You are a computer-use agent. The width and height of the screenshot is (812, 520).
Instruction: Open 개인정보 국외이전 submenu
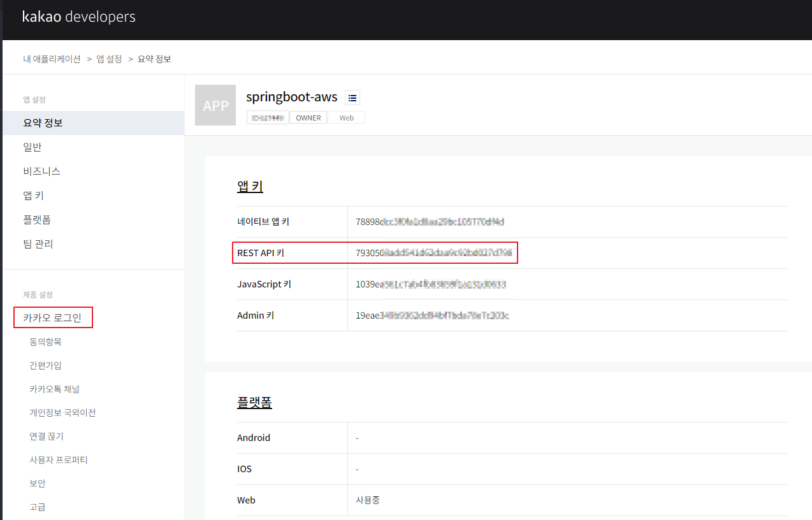point(62,413)
